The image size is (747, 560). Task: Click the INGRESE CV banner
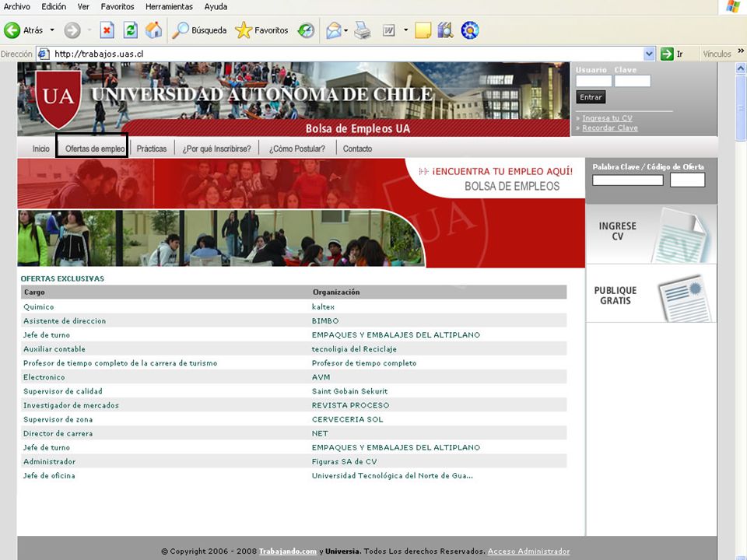coord(651,234)
